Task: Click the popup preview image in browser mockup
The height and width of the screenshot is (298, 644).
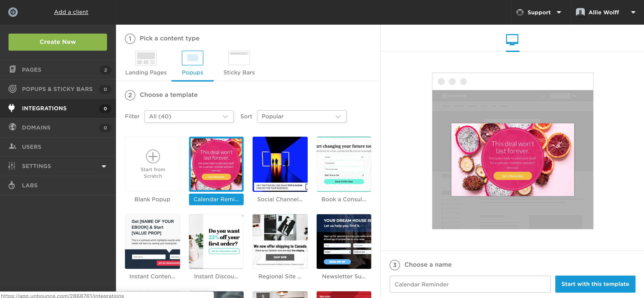Action: pyautogui.click(x=513, y=160)
